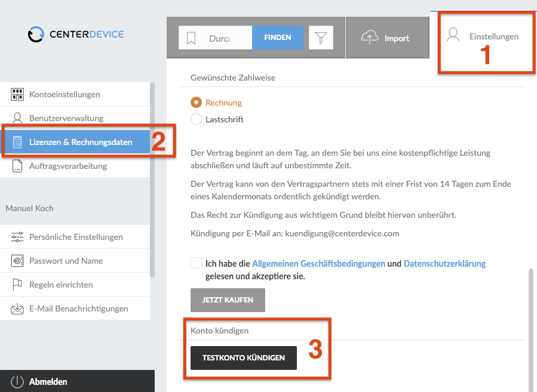
Task: Open Benutzerverwaltung in the sidebar
Action: point(75,118)
